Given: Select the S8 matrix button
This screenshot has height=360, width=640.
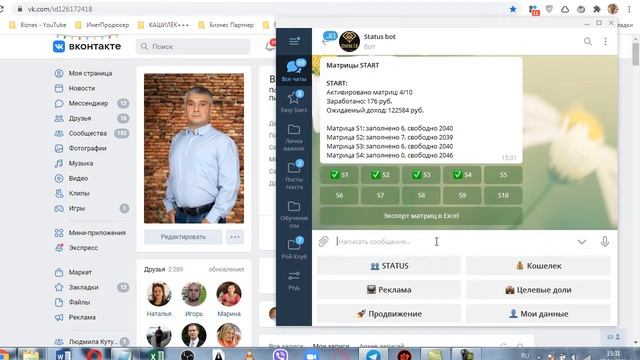Looking at the screenshot, I should [421, 195].
